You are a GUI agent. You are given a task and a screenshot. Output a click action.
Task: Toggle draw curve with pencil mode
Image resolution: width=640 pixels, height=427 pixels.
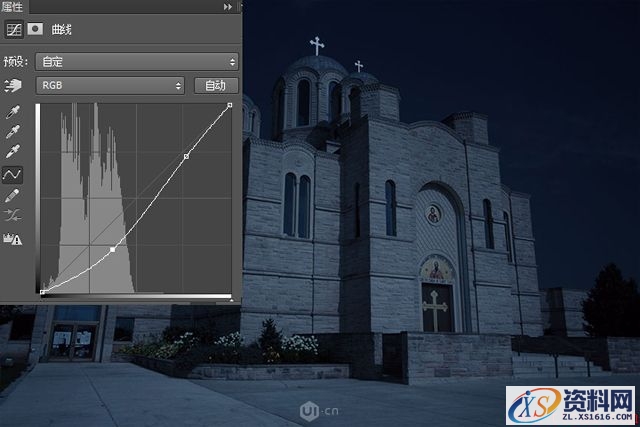(14, 195)
